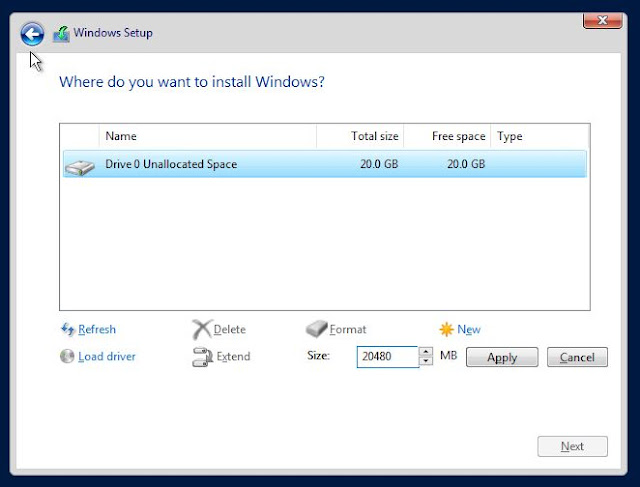Apply the new partition size
Image resolution: width=640 pixels, height=487 pixels.
(x=502, y=357)
